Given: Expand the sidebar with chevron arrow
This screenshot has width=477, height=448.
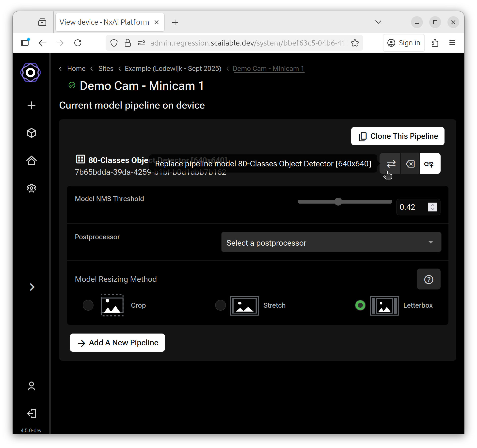Looking at the screenshot, I should pyautogui.click(x=32, y=287).
